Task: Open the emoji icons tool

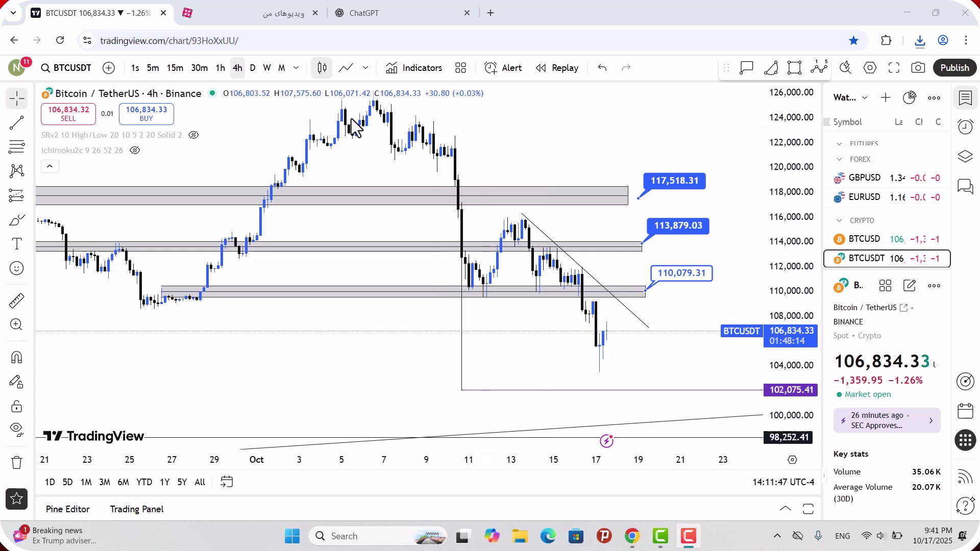Action: pos(16,268)
